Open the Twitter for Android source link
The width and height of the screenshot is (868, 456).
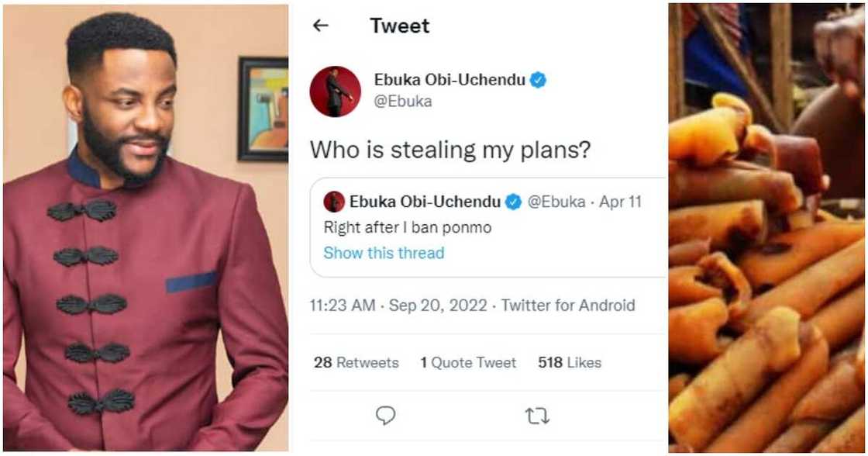point(568,306)
